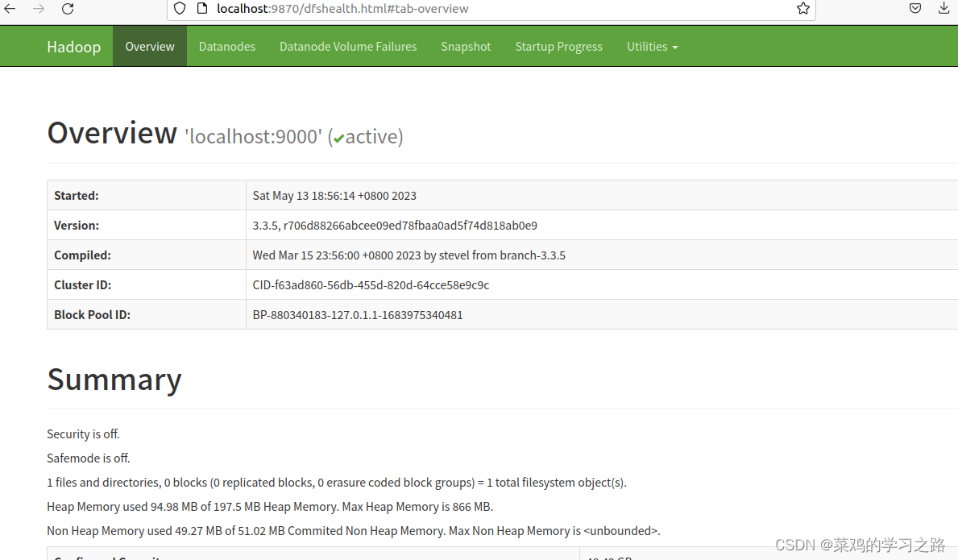Viewport: 958px width, 560px height.
Task: Click the page info document icon
Action: (202, 9)
